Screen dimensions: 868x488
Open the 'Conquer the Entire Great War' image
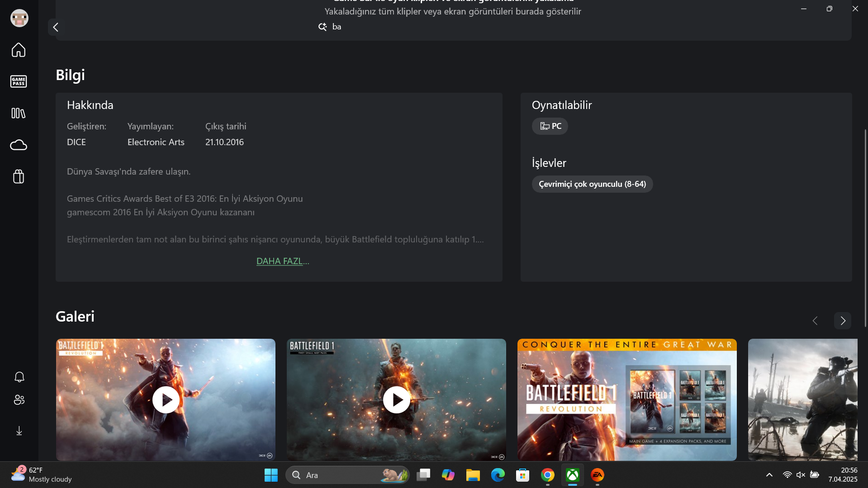tap(627, 400)
